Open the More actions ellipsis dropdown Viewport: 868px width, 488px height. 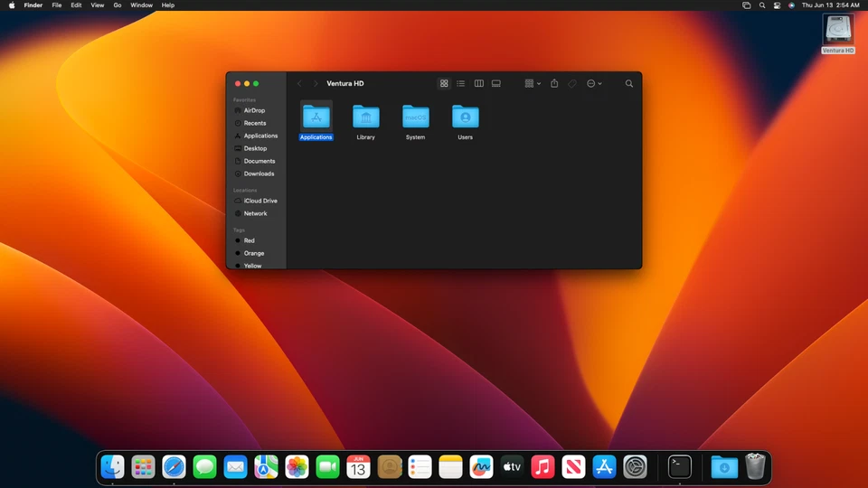(594, 83)
